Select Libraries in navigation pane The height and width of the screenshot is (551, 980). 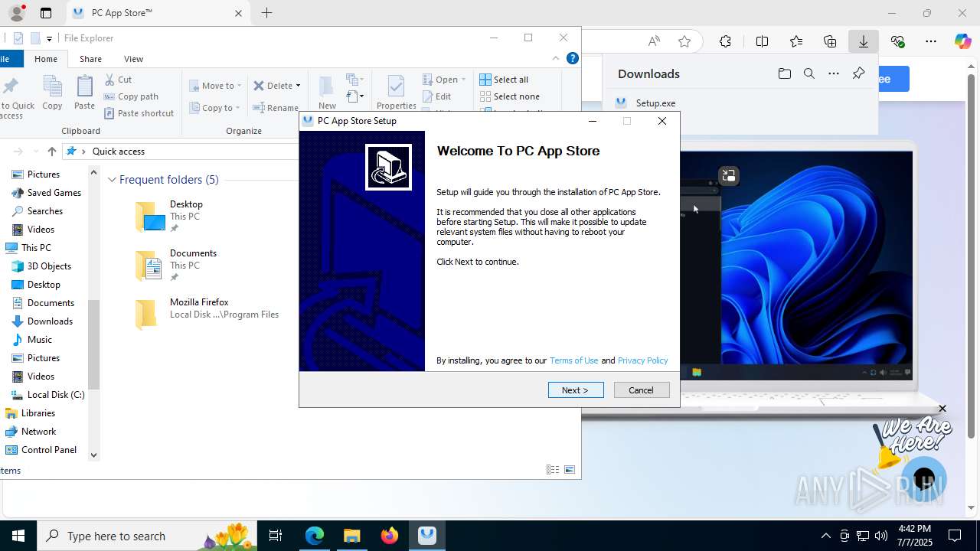click(31, 413)
